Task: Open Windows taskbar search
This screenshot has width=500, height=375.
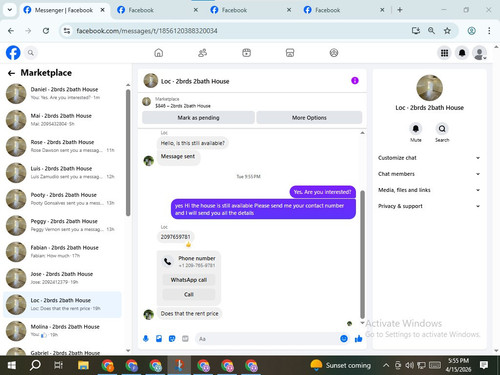Action: (x=35, y=365)
